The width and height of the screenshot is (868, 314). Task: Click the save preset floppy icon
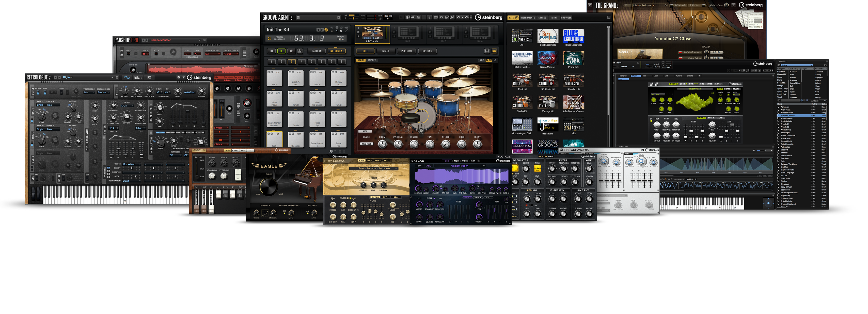point(298,18)
